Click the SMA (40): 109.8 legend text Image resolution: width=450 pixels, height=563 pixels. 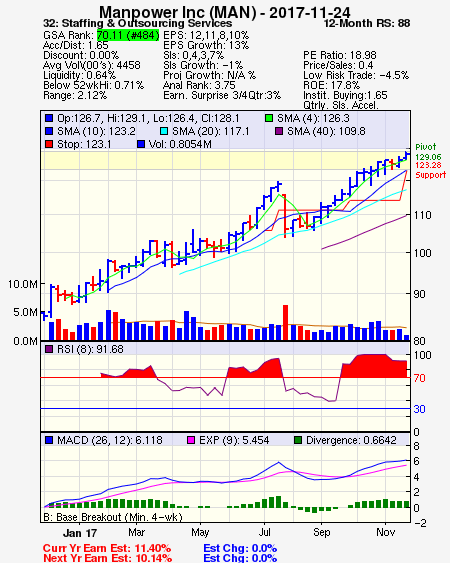coord(326,131)
